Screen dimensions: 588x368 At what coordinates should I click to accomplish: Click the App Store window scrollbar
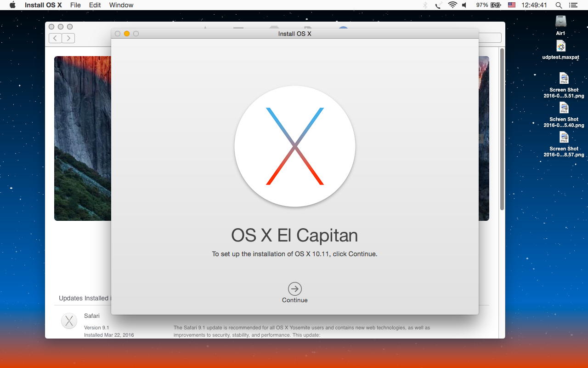point(502,129)
